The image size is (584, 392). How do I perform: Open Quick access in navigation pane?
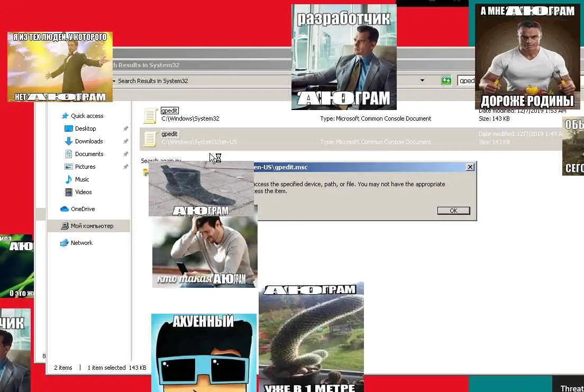click(87, 116)
